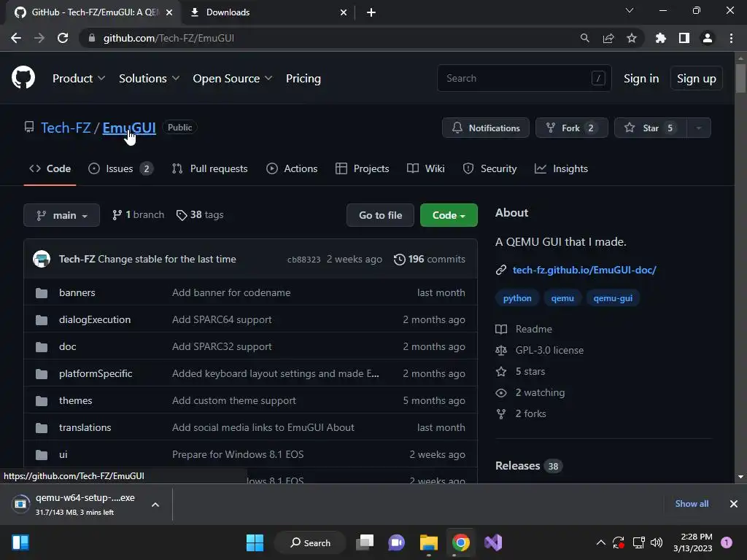This screenshot has width=747, height=560.
Task: Expand the Open Source menu
Action: [x=233, y=79]
